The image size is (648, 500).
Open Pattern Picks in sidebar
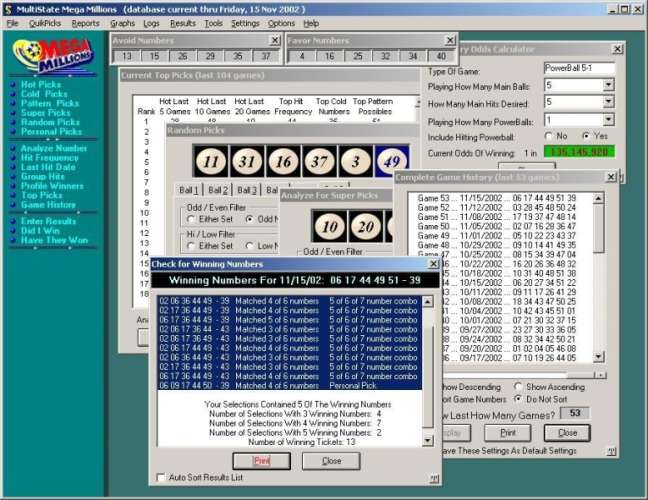pos(50,103)
